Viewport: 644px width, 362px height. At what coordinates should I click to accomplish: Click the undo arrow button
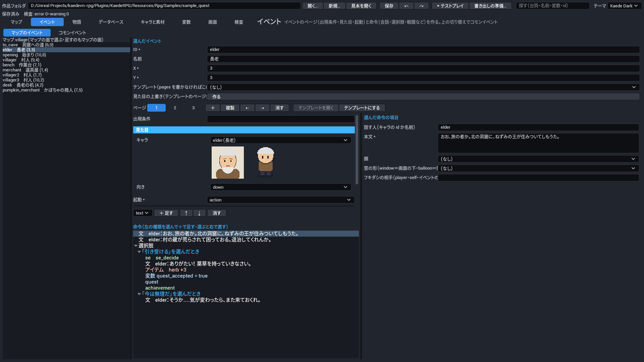(x=406, y=6)
